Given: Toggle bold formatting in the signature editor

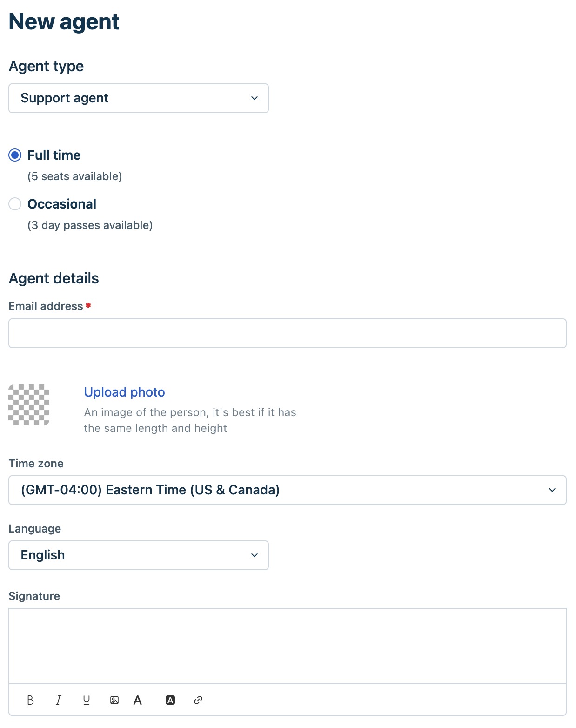Looking at the screenshot, I should 31,700.
